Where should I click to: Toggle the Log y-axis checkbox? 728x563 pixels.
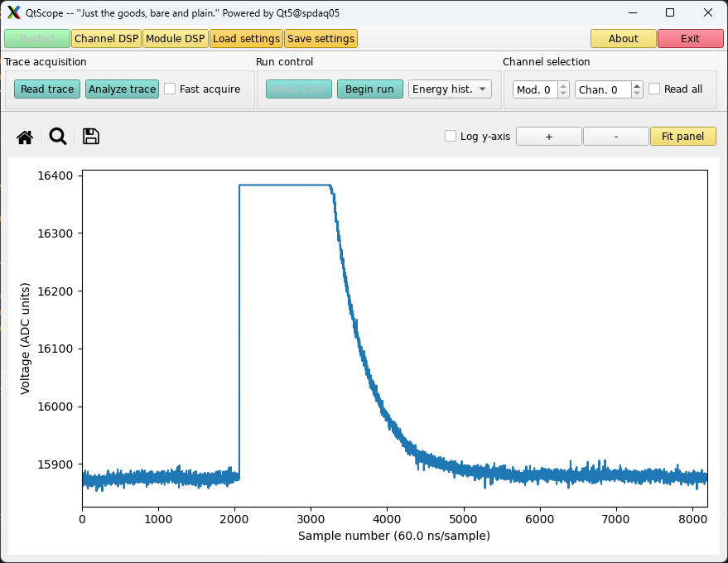tap(451, 136)
